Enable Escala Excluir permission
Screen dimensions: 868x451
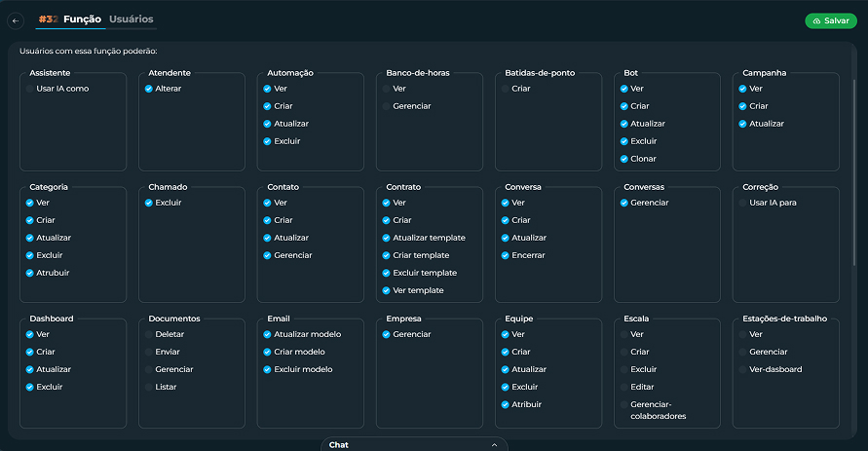click(623, 369)
